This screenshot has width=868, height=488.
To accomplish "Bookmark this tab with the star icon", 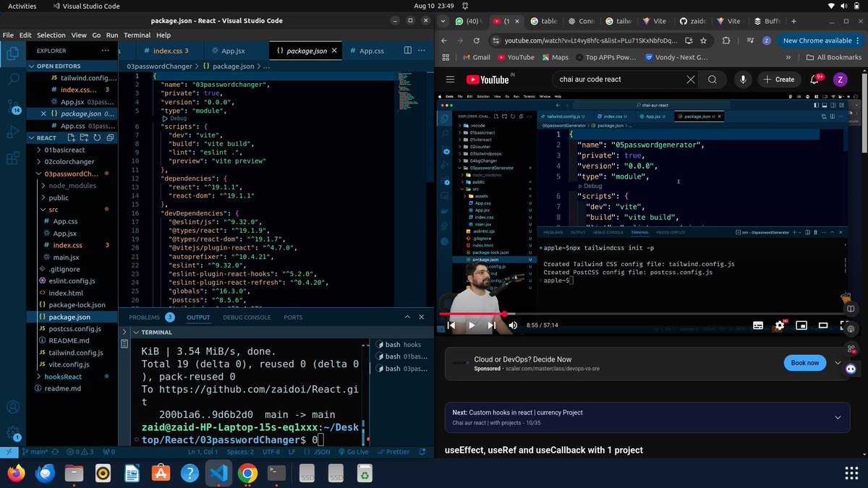I will click(x=703, y=41).
